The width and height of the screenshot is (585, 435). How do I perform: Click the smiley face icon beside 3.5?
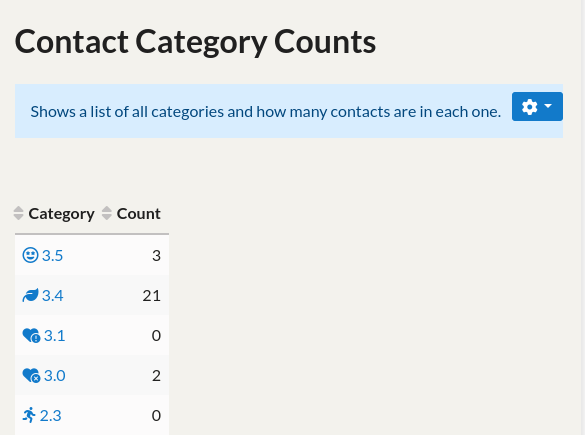[30, 256]
